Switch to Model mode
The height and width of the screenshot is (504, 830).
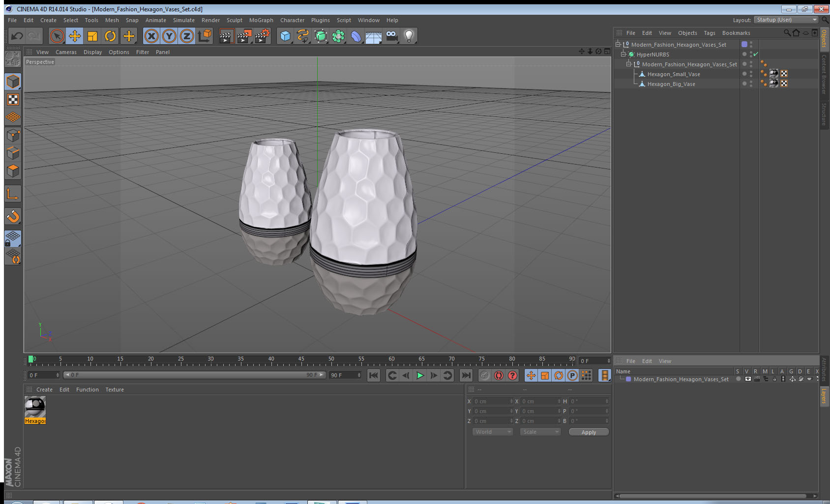point(13,82)
